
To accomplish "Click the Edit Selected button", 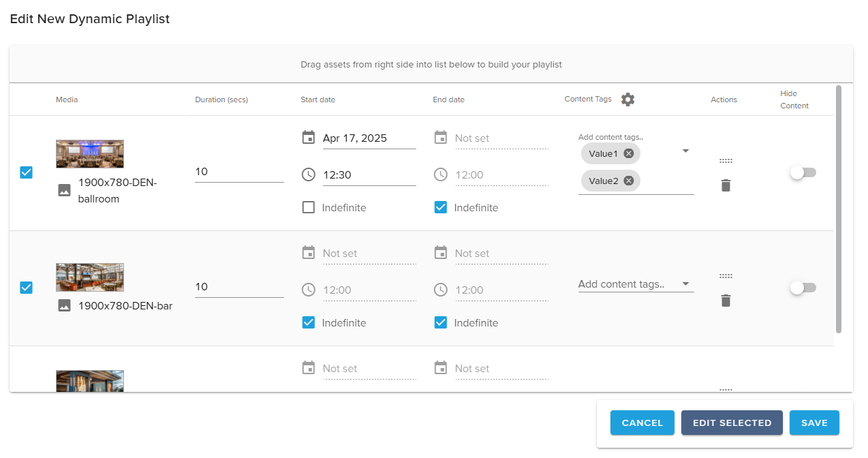I will (732, 423).
